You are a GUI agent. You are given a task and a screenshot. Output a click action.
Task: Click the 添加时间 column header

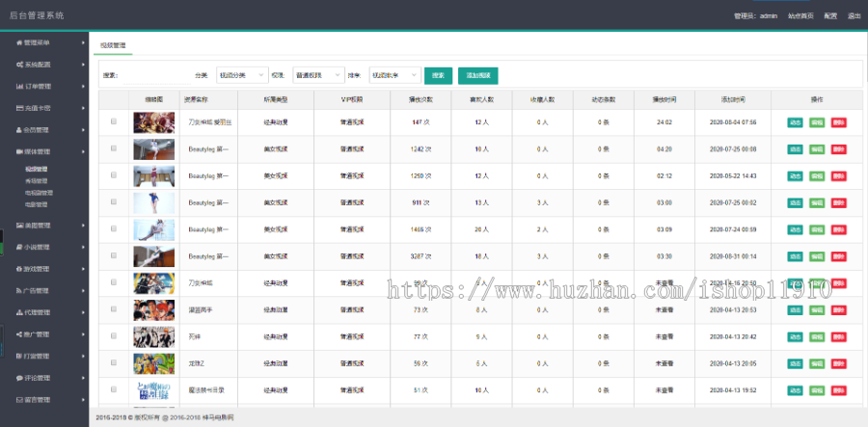733,100
